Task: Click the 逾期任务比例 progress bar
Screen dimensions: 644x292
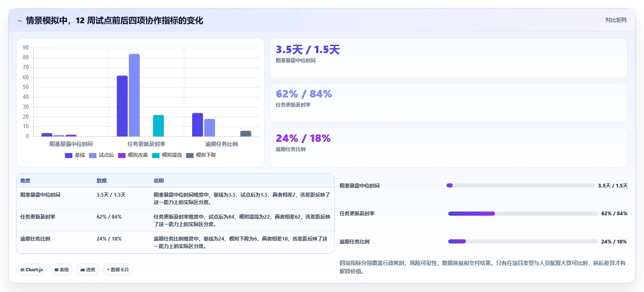Action: click(x=523, y=241)
